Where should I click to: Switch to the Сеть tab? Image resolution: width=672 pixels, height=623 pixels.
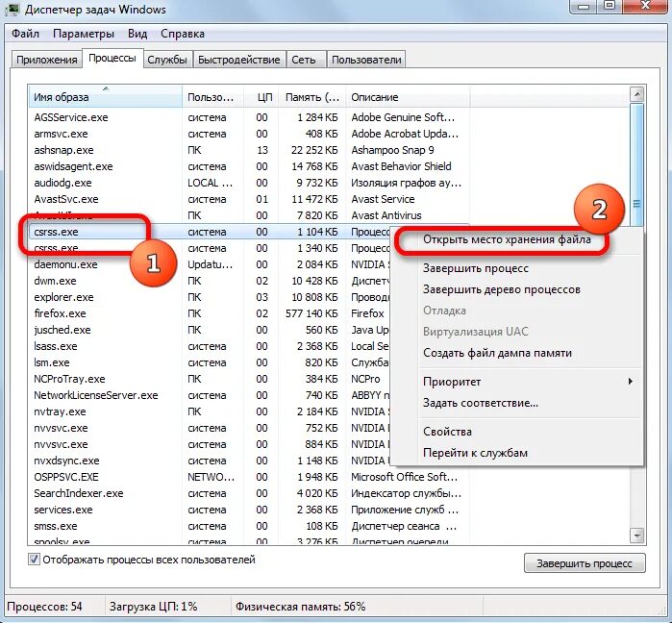pyautogui.click(x=304, y=60)
